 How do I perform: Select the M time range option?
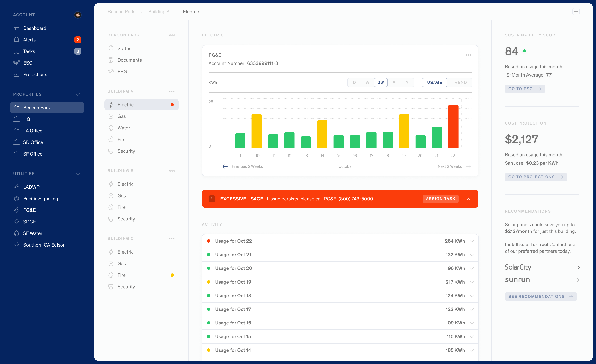click(x=394, y=83)
